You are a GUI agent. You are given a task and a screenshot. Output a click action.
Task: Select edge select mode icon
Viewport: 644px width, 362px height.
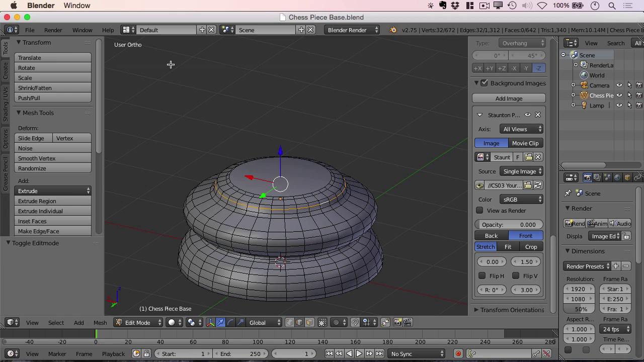[300, 322]
